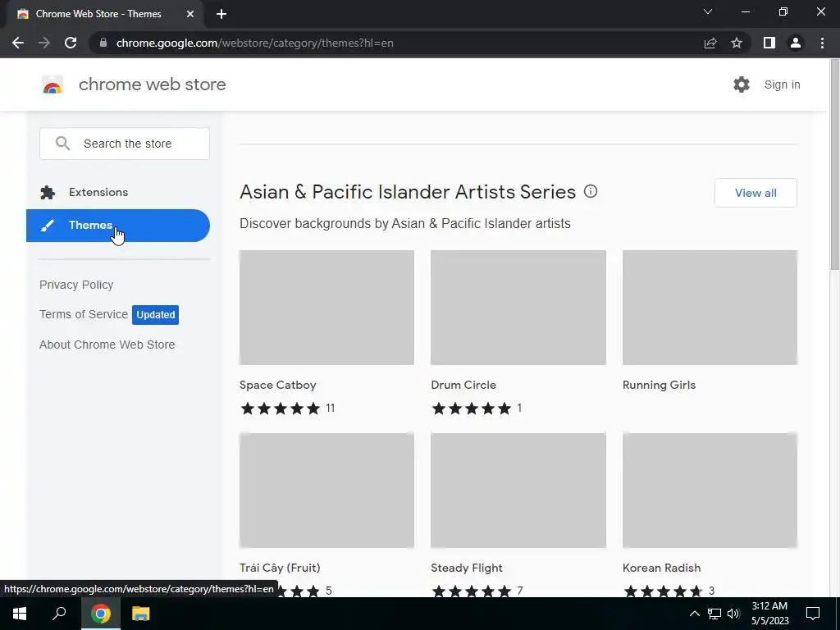
Task: Open the web store settings gear
Action: [x=742, y=84]
